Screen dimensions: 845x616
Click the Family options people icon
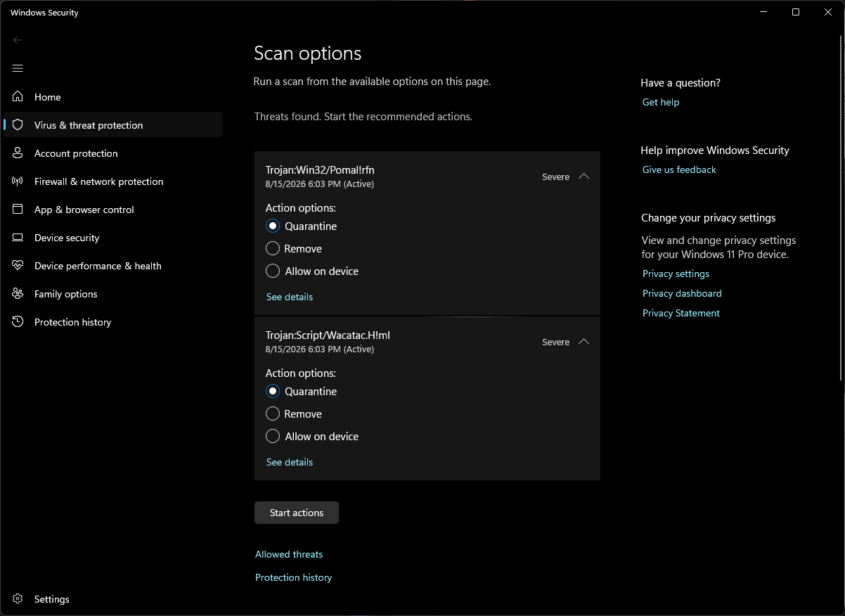(x=18, y=294)
